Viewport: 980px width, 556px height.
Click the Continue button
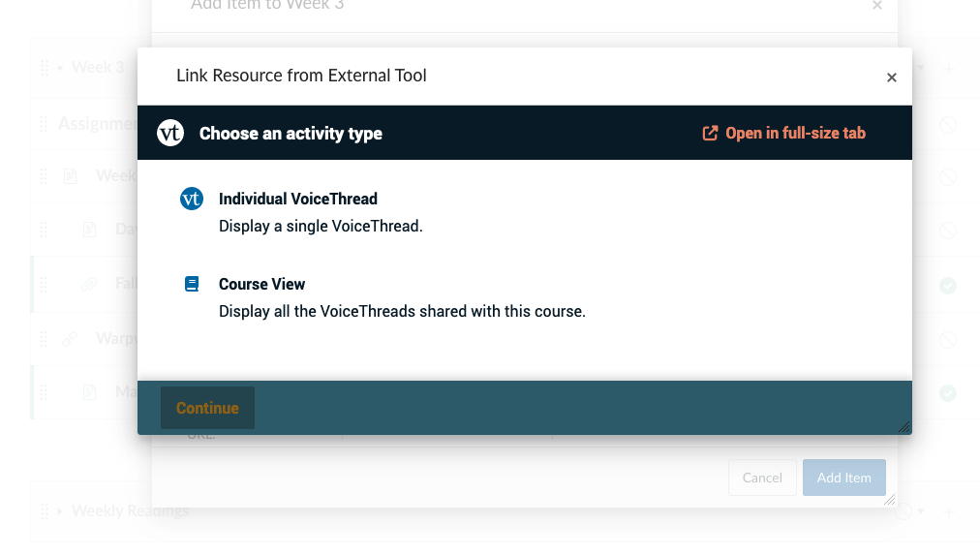click(x=207, y=408)
